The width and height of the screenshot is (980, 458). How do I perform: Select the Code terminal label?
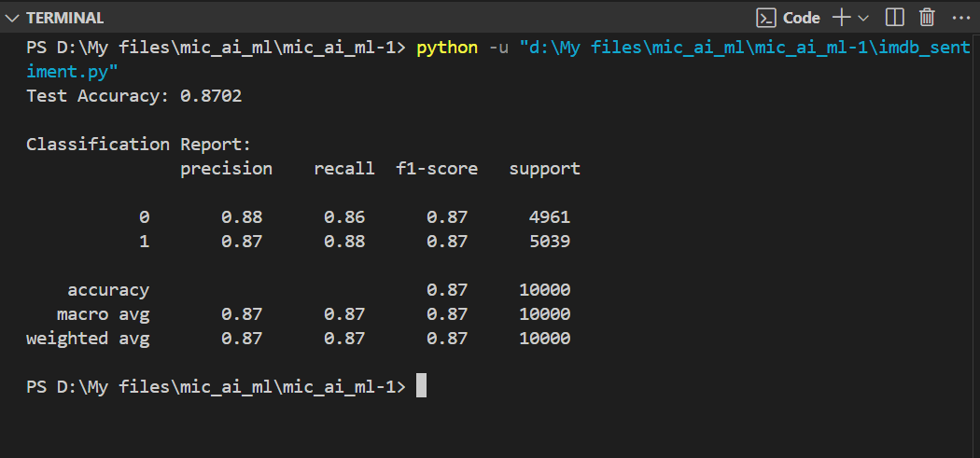coord(801,18)
